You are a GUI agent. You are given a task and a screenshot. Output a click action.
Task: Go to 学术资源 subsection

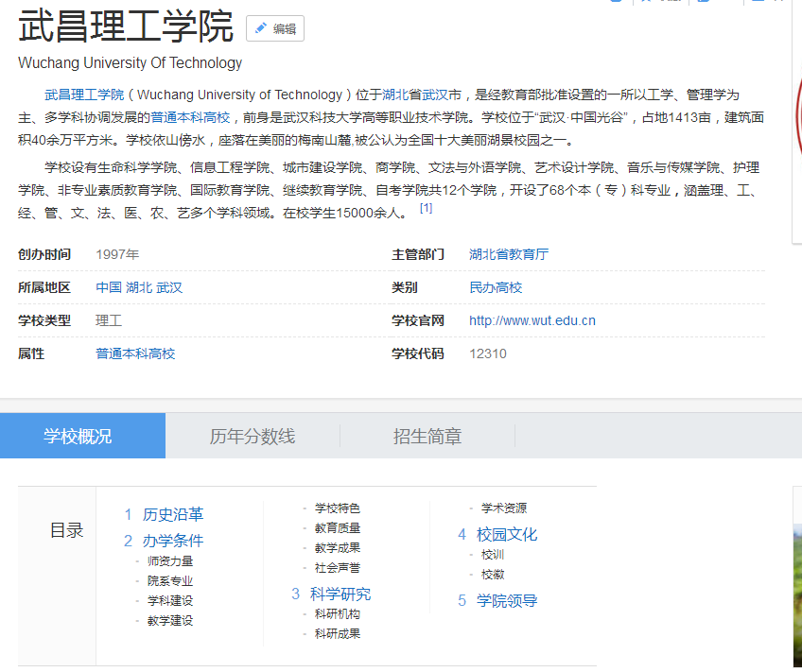pos(504,508)
